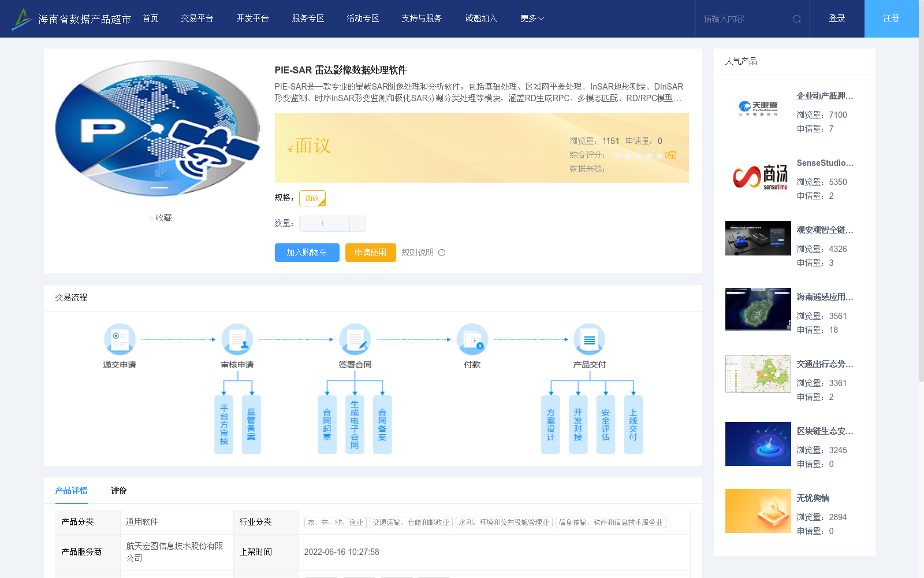Click the site logo icon in top navigation

pyautogui.click(x=22, y=18)
